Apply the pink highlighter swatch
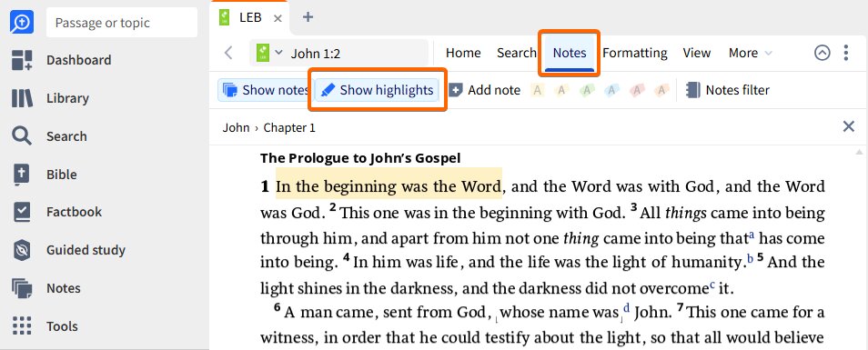868x350 pixels. [x=637, y=90]
